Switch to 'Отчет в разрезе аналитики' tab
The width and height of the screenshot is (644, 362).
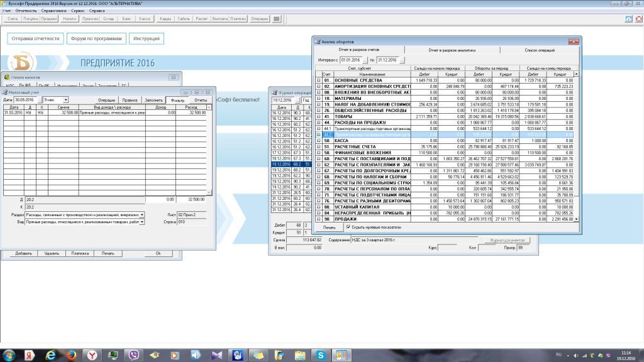pyautogui.click(x=452, y=50)
